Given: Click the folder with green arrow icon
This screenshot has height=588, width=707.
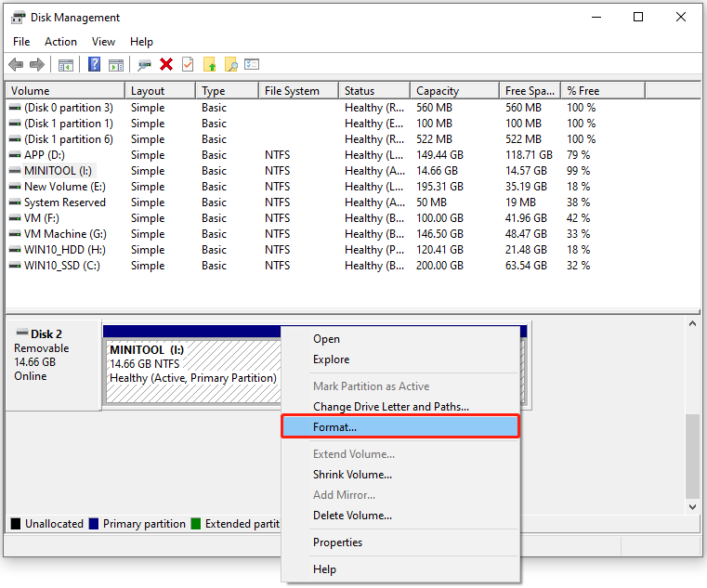Looking at the screenshot, I should click(210, 64).
